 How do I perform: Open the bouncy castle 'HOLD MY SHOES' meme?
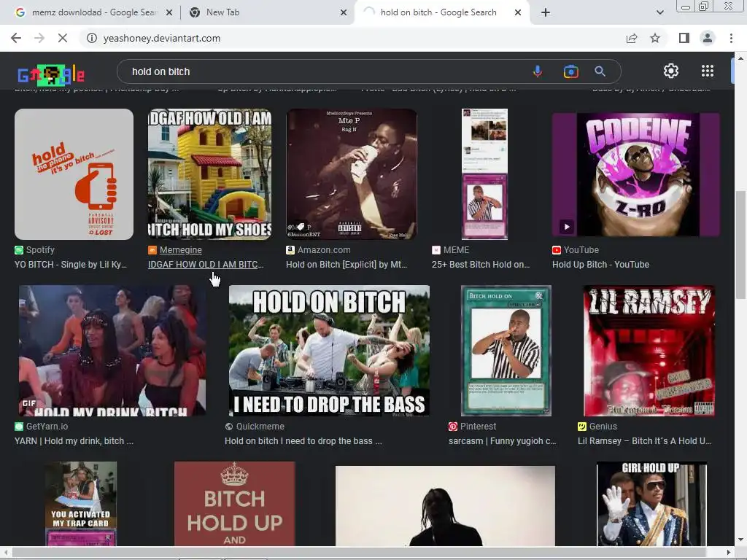pos(209,174)
